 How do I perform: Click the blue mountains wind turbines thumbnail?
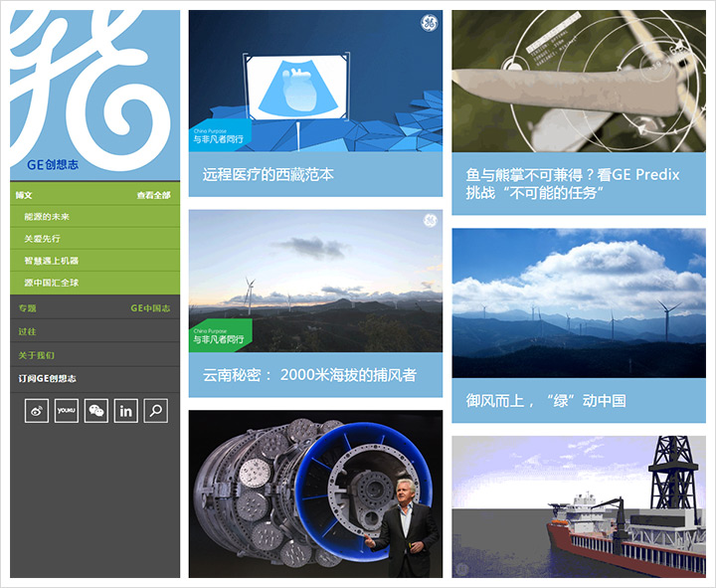579,302
